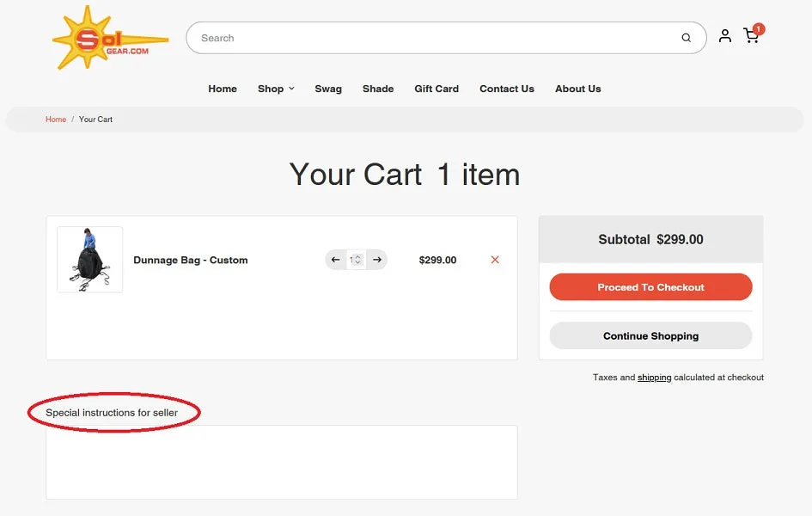Expand the Shop dropdown menu
Screen dimensions: 812x516
click(276, 89)
